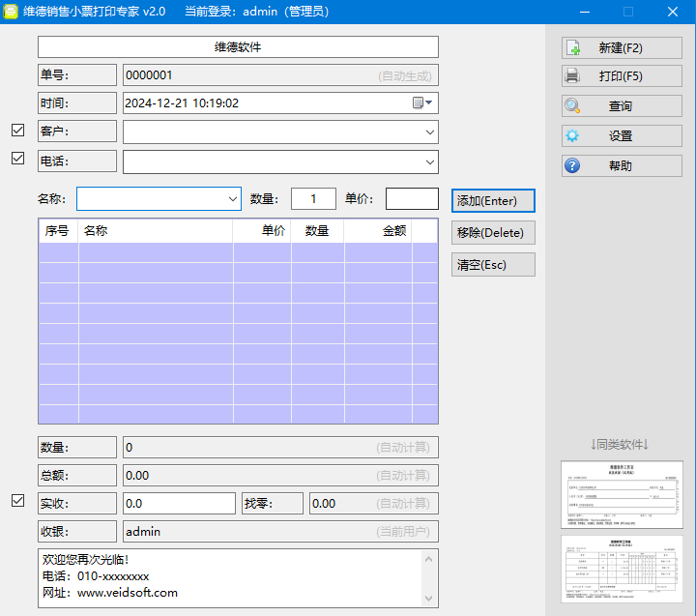Click the magnifier icon on 查询 button

[573, 106]
